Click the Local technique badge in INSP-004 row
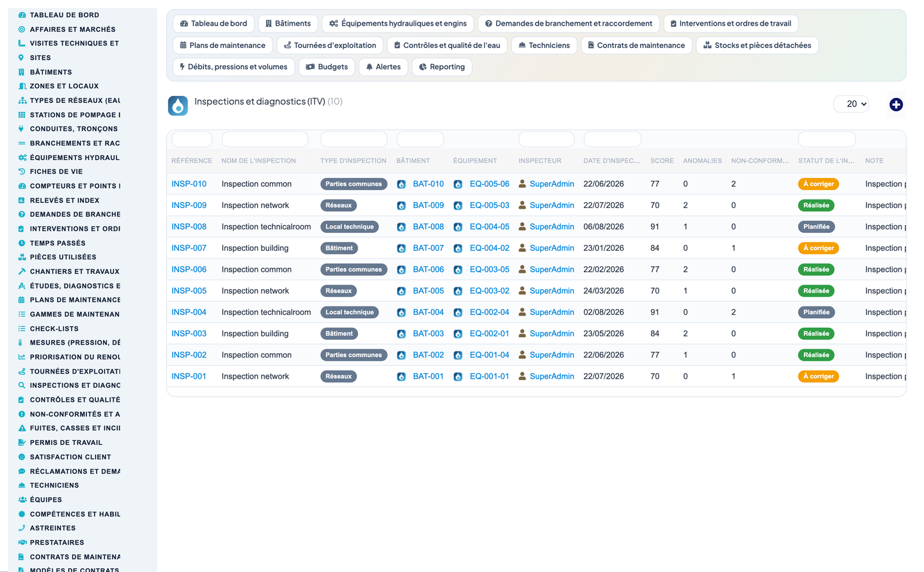Screen dimensions: 924x572 pyautogui.click(x=350, y=312)
